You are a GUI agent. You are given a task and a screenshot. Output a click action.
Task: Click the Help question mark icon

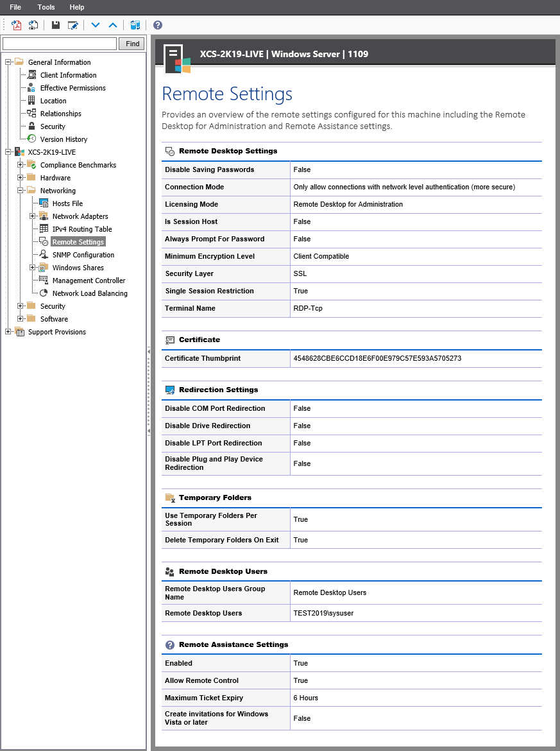coord(157,25)
